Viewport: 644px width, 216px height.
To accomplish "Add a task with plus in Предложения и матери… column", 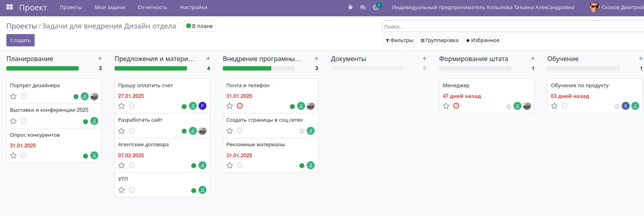I will click(208, 59).
